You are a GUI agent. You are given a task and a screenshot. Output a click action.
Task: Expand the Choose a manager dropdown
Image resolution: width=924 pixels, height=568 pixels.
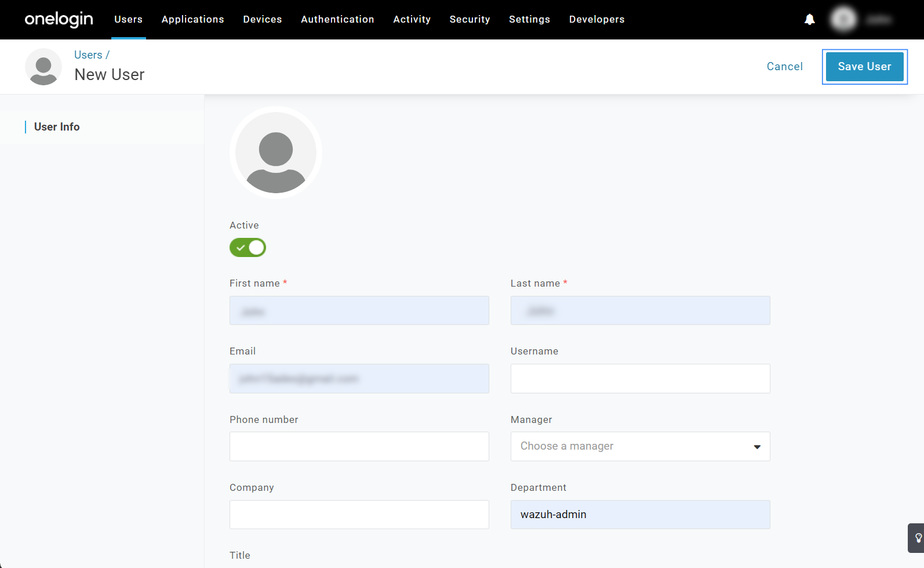[640, 446]
